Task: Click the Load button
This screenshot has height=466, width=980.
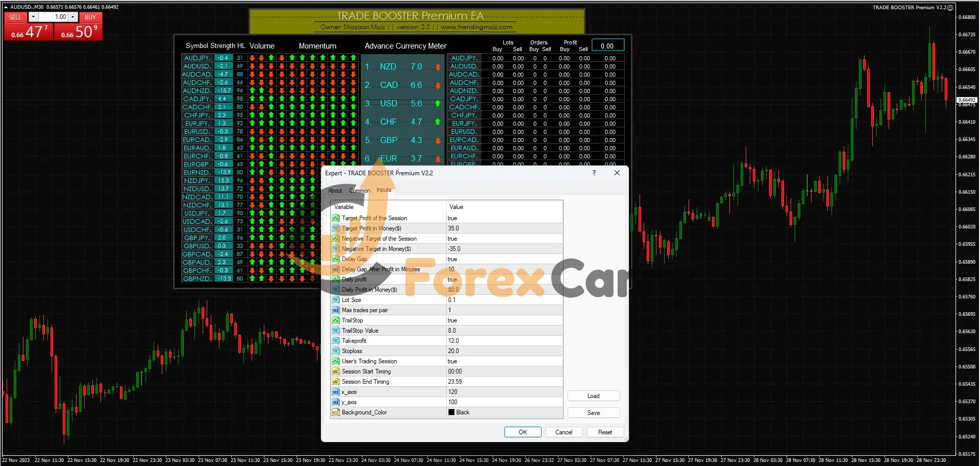Action: point(594,396)
